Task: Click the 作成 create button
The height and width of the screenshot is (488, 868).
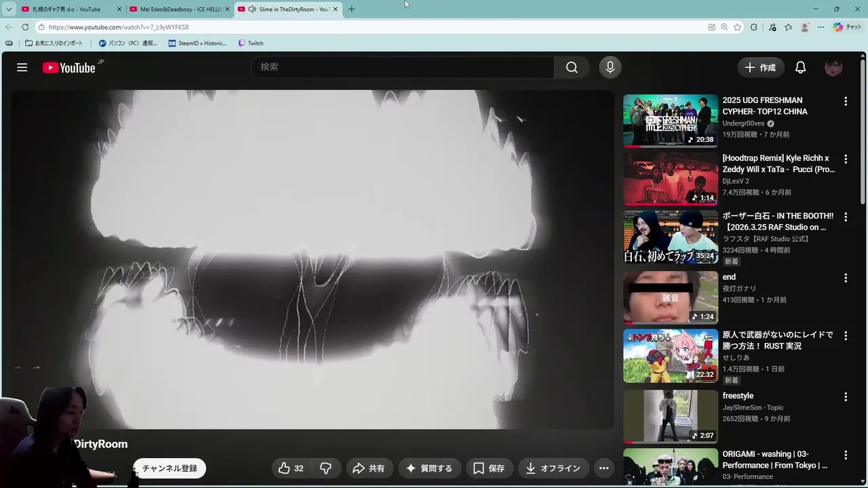Action: [760, 67]
